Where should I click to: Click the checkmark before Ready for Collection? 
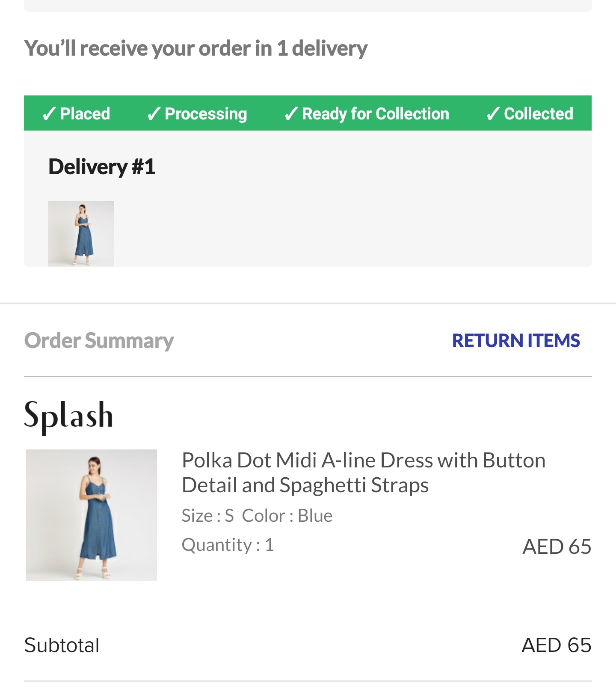pos(291,114)
